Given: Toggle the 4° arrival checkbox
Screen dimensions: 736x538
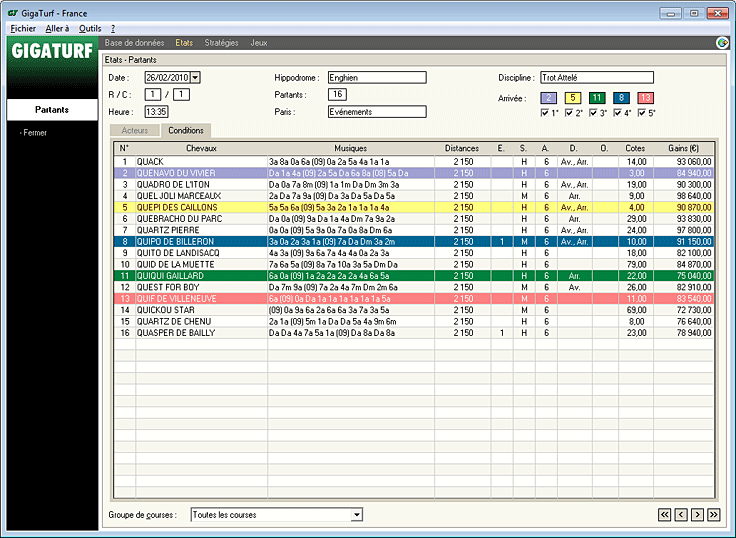Looking at the screenshot, I should 618,113.
